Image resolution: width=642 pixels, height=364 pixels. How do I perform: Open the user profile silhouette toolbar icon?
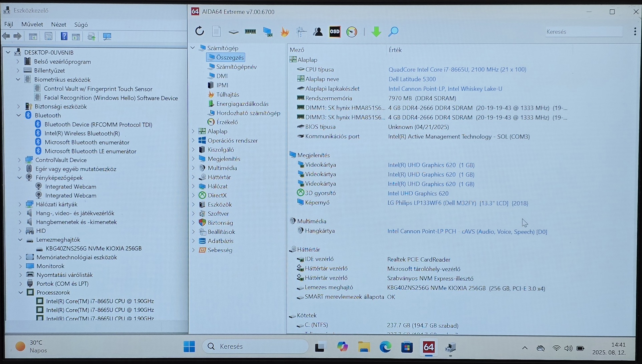pos(318,32)
